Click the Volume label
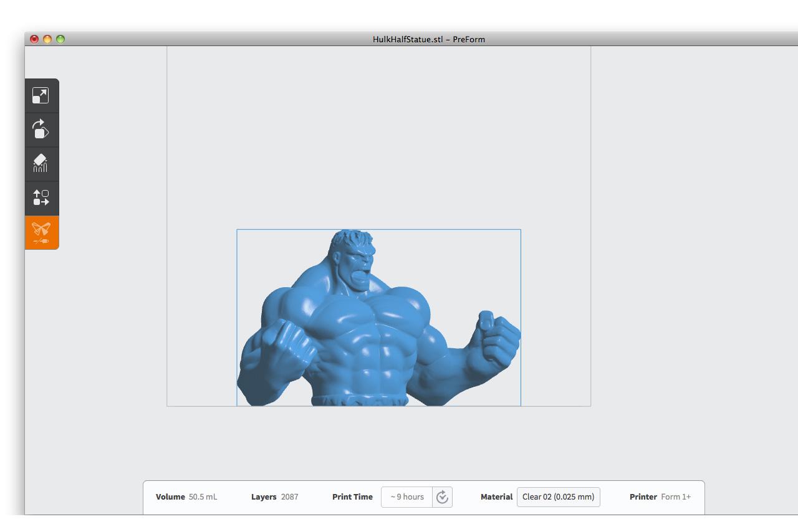The image size is (798, 532). coord(170,497)
